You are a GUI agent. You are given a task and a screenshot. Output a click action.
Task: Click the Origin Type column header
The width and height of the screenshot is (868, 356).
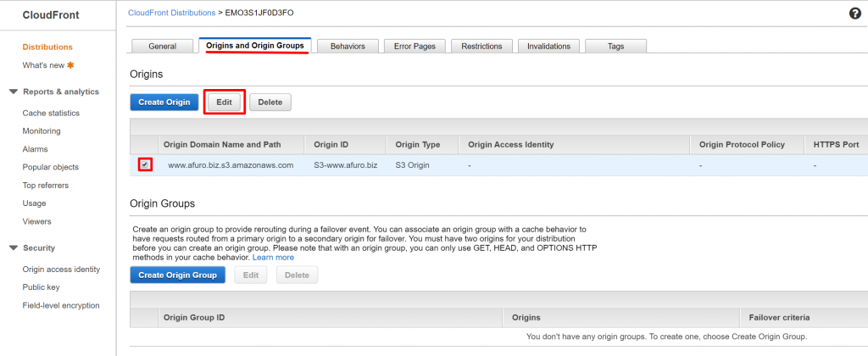tap(417, 144)
